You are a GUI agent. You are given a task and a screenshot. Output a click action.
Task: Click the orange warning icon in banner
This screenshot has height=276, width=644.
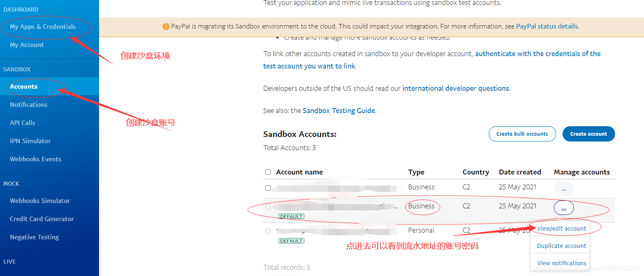166,26
